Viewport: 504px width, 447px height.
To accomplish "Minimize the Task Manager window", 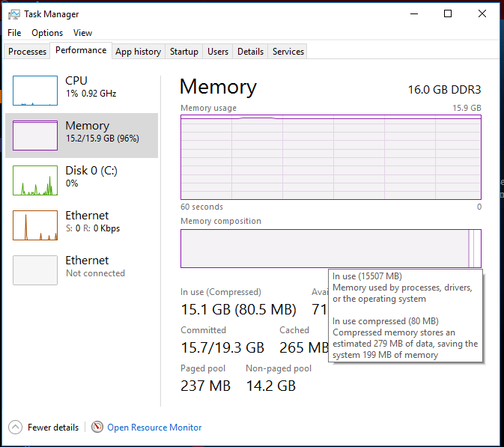I will tap(414, 13).
